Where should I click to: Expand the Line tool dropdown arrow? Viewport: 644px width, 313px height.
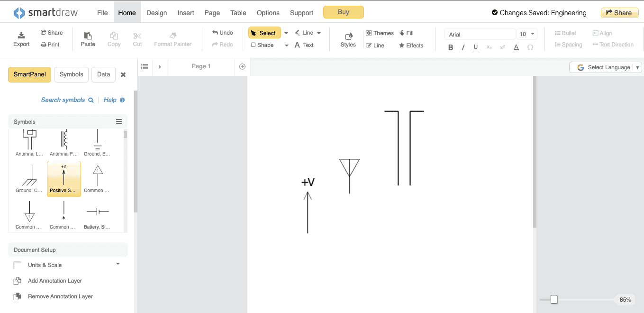coord(319,33)
